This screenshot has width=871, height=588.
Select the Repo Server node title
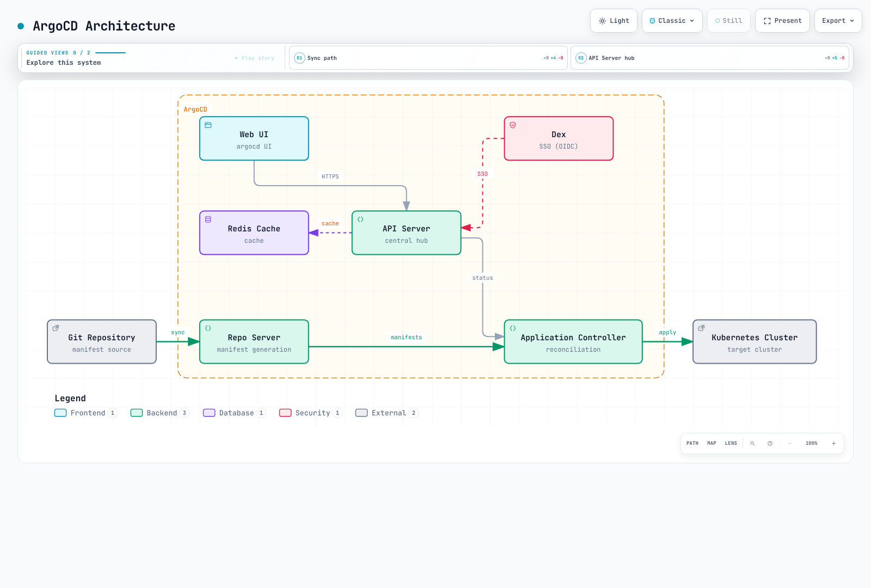tap(254, 338)
